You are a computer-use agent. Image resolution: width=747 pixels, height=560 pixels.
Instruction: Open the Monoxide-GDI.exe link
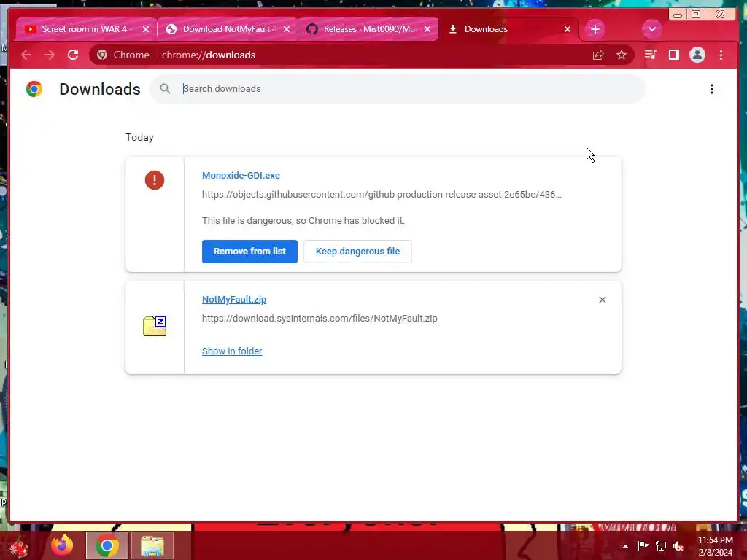pyautogui.click(x=241, y=175)
